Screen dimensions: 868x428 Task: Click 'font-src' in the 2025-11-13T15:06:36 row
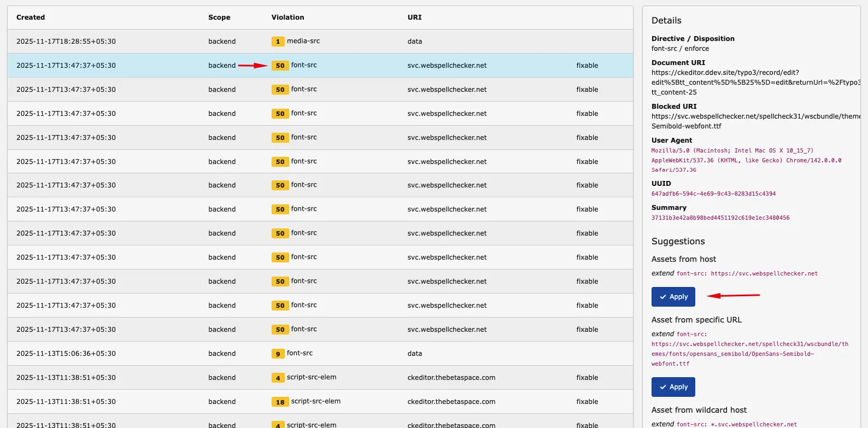coord(300,353)
